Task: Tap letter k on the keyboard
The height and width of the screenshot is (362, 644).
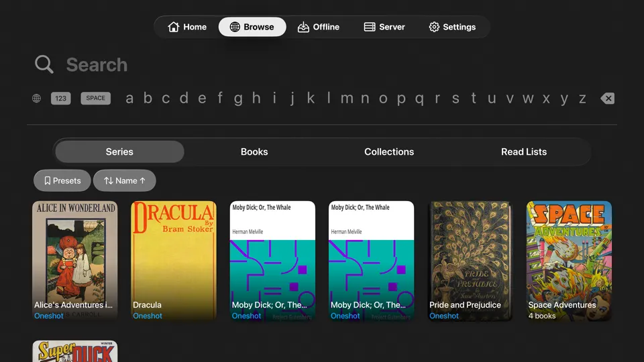Action: (x=311, y=99)
